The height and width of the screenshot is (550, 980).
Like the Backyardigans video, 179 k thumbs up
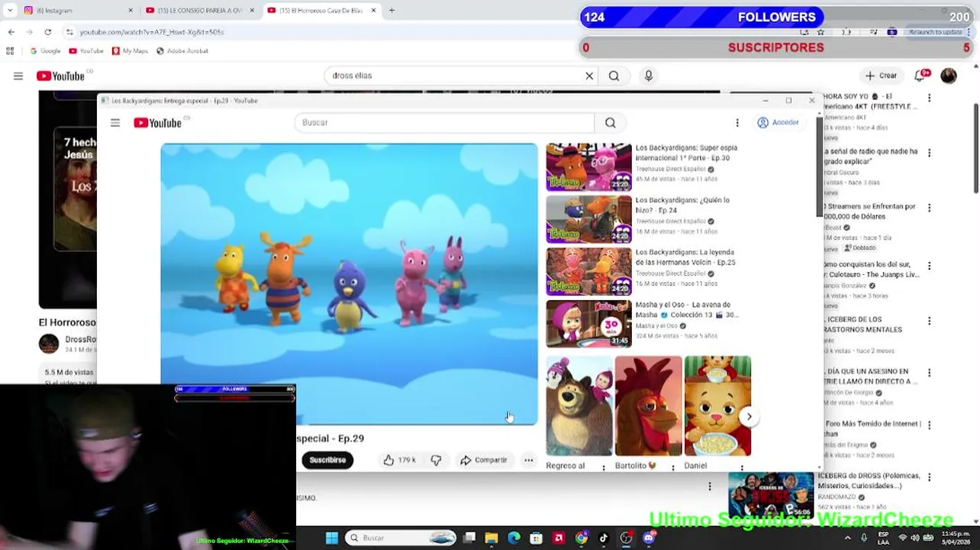click(x=400, y=460)
